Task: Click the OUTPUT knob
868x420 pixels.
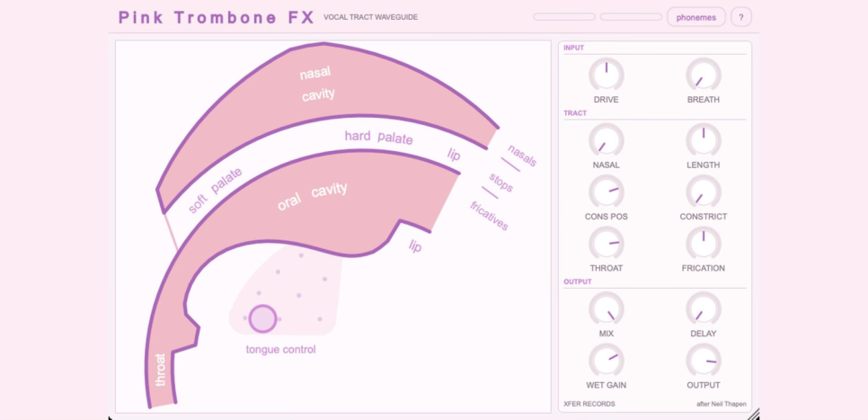Action: point(704,360)
